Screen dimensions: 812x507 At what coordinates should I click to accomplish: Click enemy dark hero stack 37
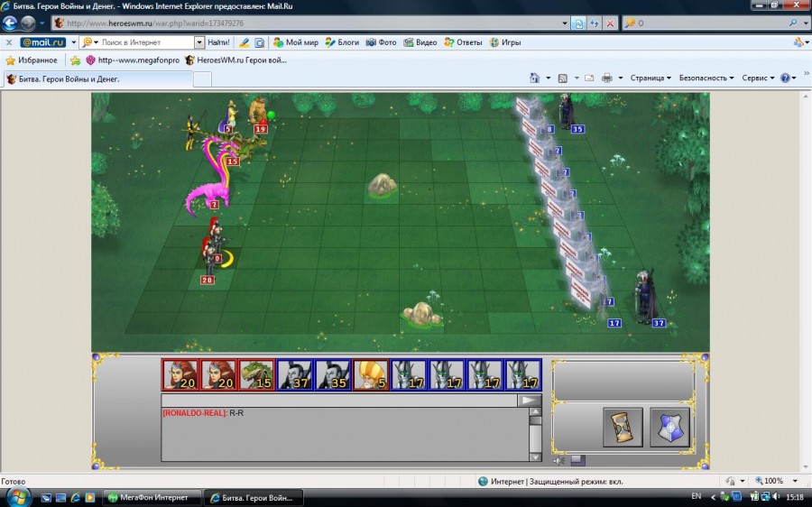point(645,297)
